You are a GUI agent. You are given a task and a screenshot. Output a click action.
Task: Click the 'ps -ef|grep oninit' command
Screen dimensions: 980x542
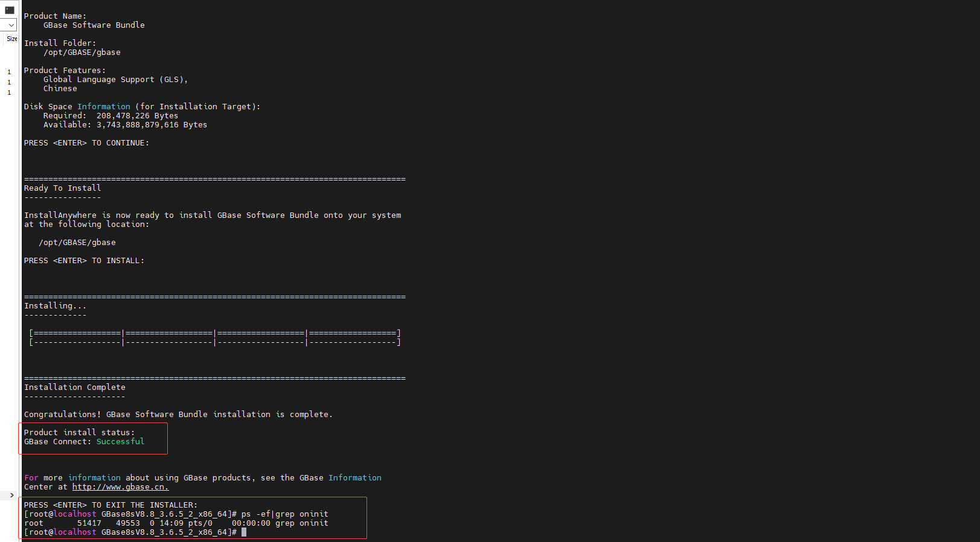coord(284,514)
